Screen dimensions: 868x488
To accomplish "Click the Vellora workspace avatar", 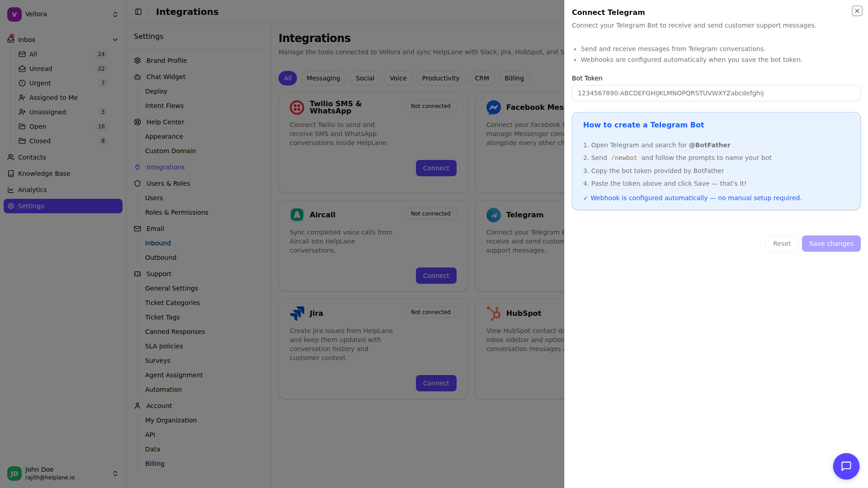I will click(14, 14).
